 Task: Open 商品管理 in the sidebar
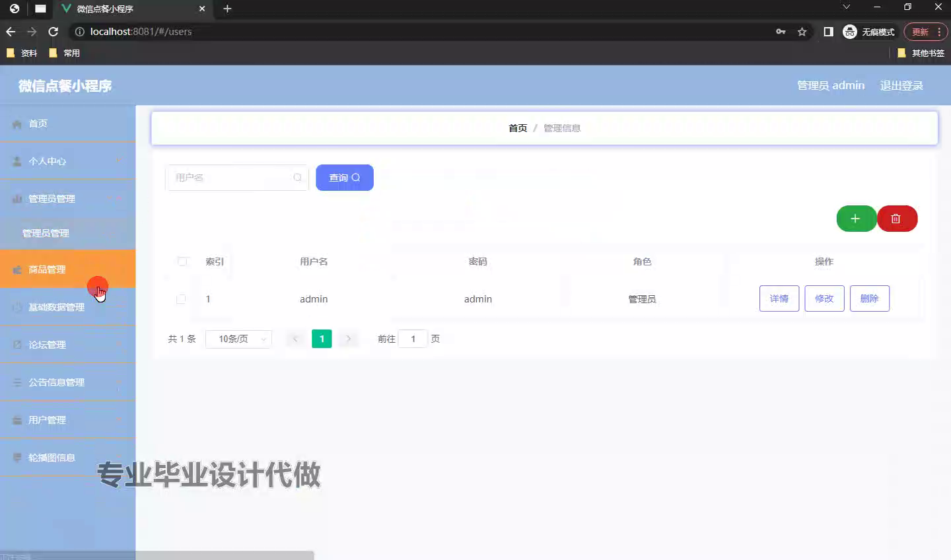[67, 269]
